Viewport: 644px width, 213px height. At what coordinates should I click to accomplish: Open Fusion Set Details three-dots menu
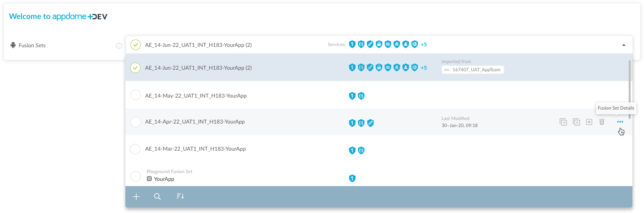point(620,122)
